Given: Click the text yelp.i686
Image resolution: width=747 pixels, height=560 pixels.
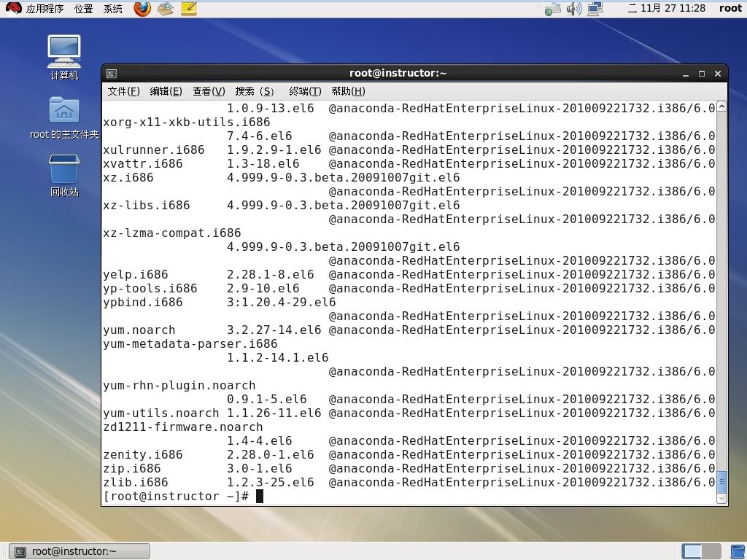Looking at the screenshot, I should tap(135, 275).
